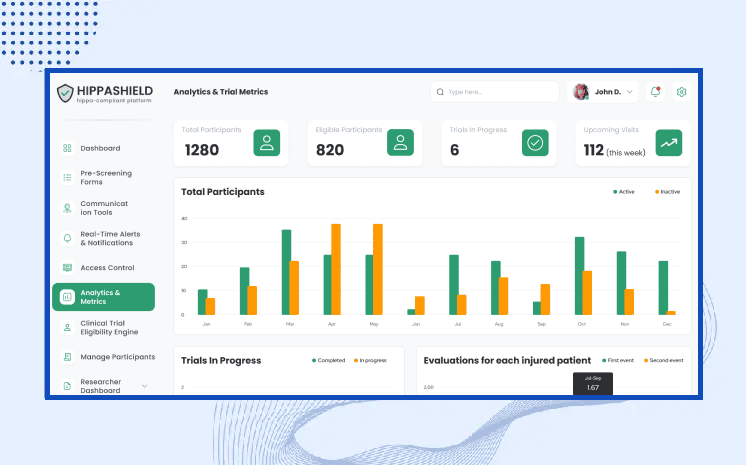Expand the Researcher Dashboard submenu chevron
The image size is (746, 465).
[x=144, y=386]
